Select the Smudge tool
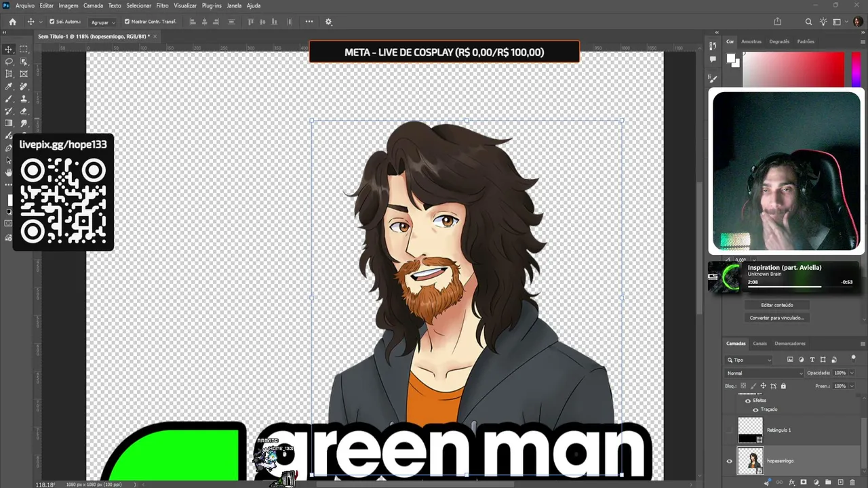868x488 pixels. click(x=24, y=123)
